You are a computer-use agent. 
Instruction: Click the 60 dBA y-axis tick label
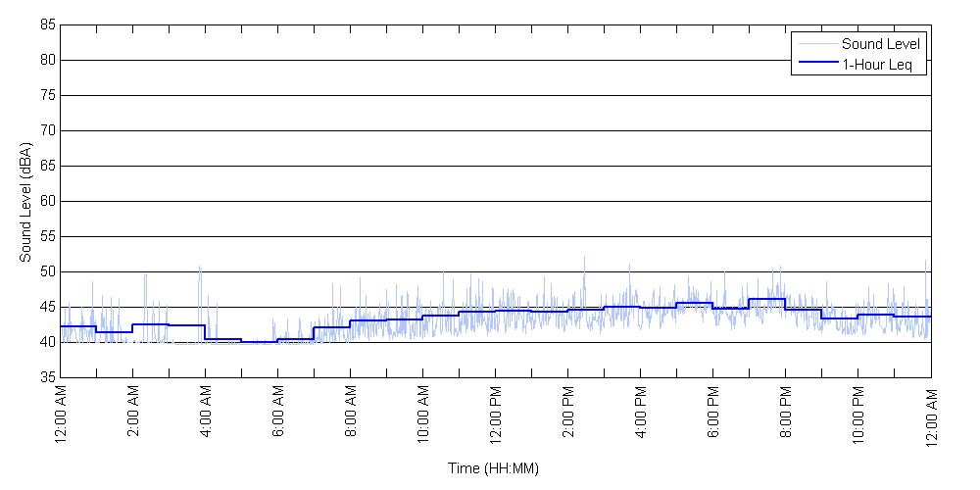click(x=47, y=202)
